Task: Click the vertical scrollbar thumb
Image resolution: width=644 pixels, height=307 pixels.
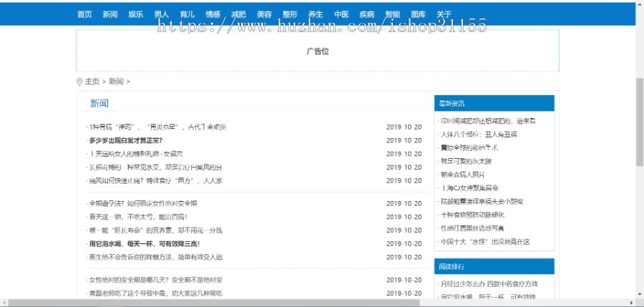Action: [x=640, y=122]
